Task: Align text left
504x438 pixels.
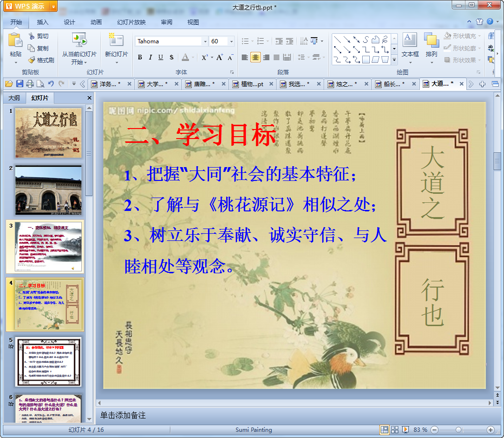Action: tap(245, 57)
